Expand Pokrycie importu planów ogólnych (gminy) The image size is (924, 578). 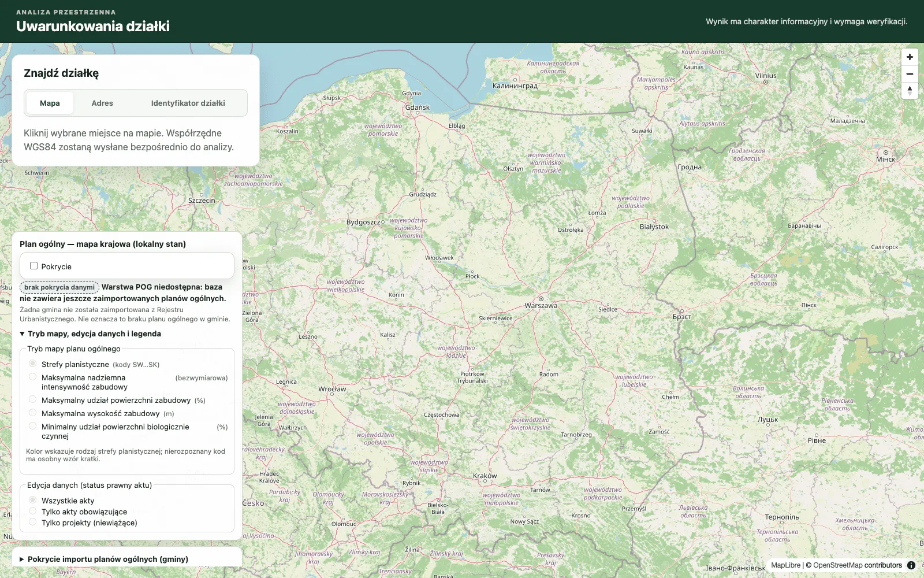104,559
